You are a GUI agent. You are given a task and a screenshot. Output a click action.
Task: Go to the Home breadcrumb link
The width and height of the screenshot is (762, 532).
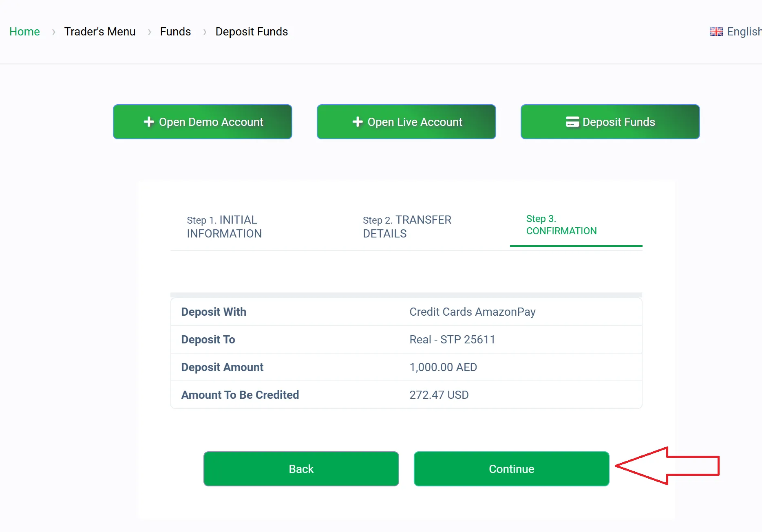24,31
